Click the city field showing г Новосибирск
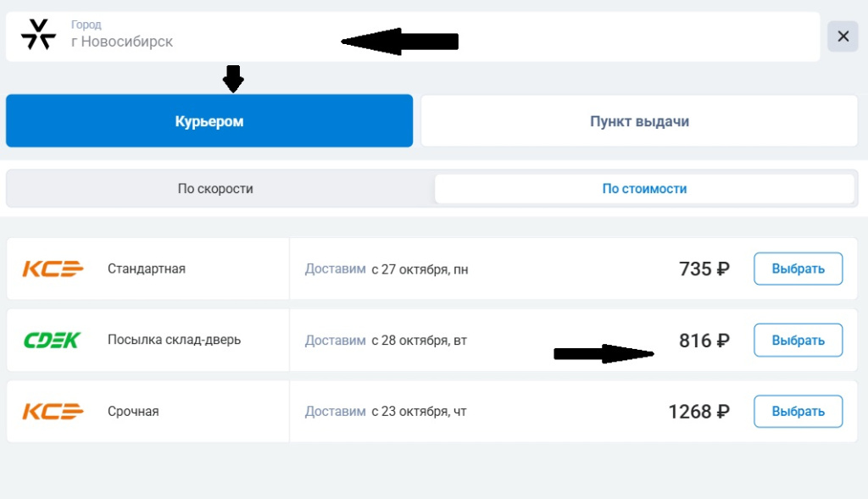Image resolution: width=868 pixels, height=499 pixels. click(x=203, y=41)
